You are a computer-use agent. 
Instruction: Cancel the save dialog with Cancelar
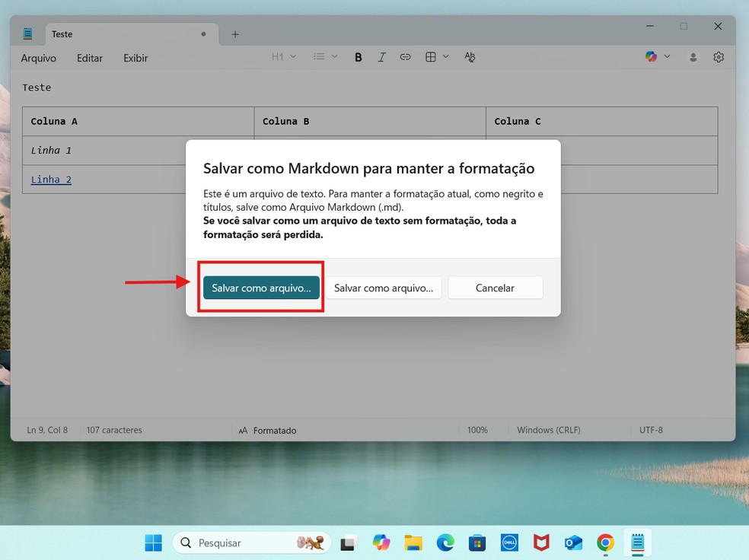coord(495,288)
